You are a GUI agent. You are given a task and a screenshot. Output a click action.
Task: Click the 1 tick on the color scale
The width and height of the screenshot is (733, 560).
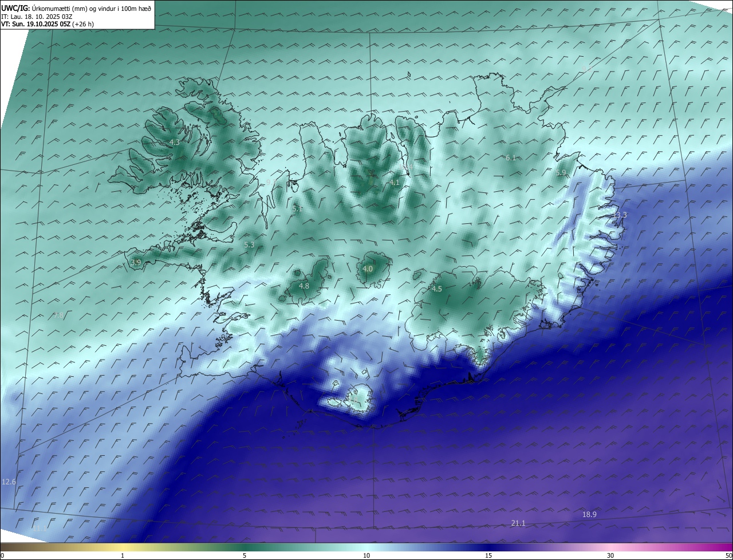[123, 555]
